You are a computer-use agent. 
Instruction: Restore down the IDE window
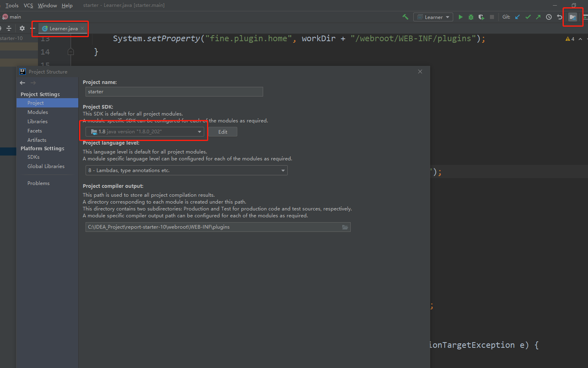pyautogui.click(x=574, y=5)
